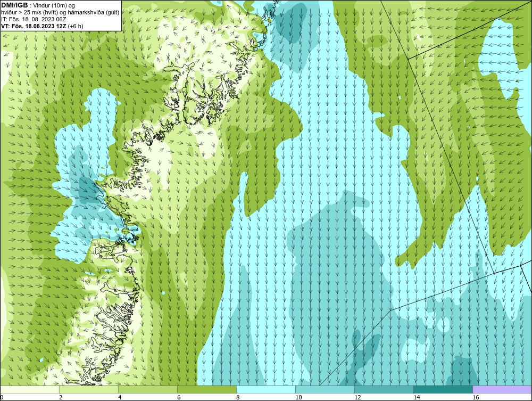Click the purple swatch above 16 m/s

(502, 389)
